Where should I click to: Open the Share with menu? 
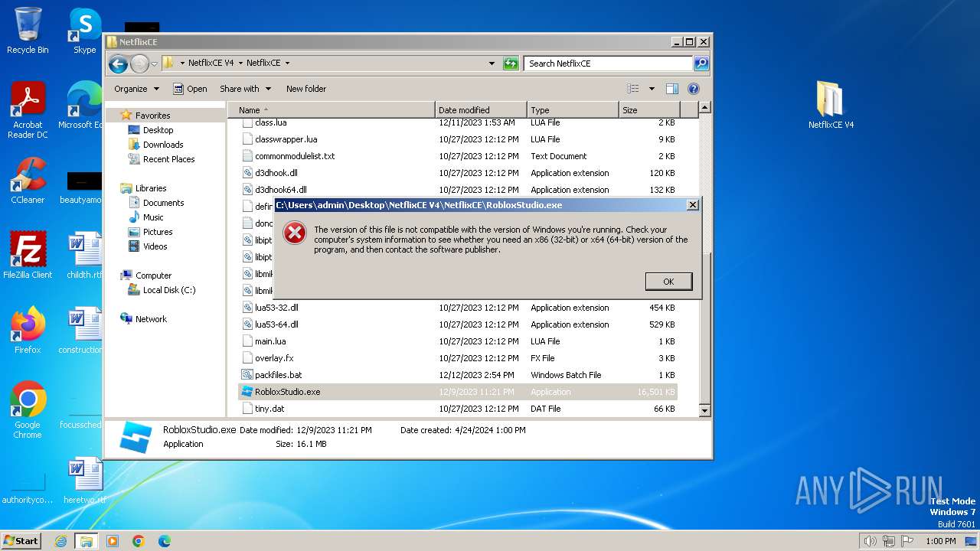[x=245, y=89]
